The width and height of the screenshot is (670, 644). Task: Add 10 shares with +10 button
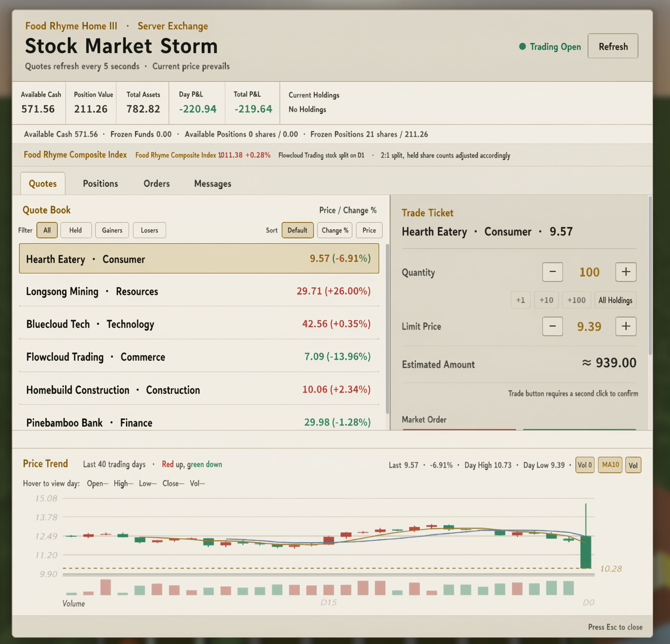546,300
